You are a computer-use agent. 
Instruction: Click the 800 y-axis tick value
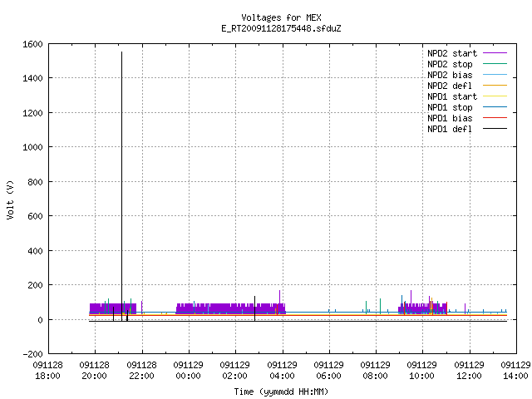pyautogui.click(x=35, y=182)
